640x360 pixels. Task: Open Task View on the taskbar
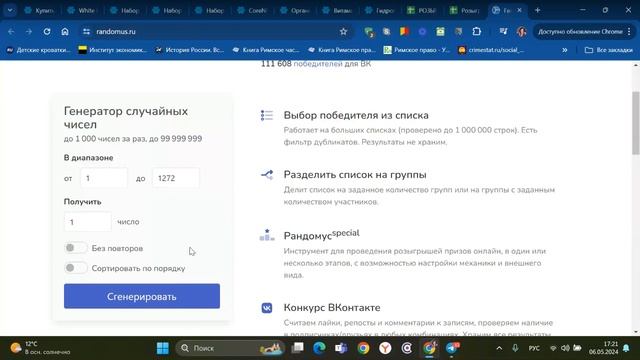point(298,348)
